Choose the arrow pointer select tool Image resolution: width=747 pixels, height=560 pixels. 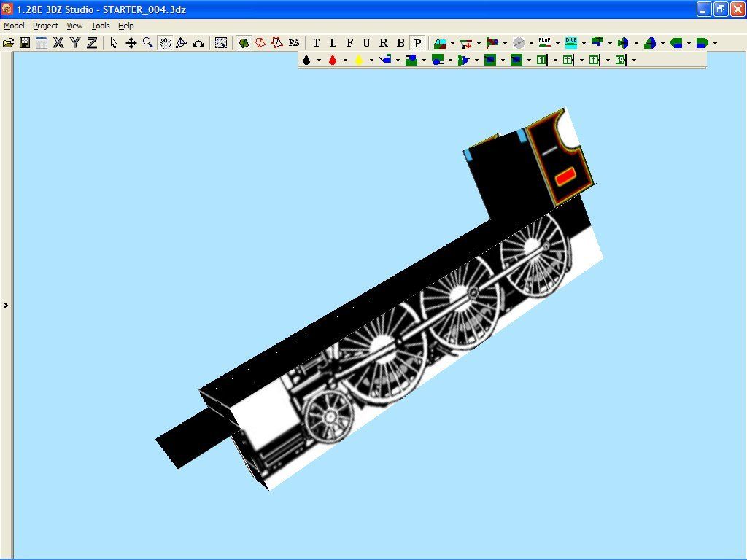click(113, 43)
